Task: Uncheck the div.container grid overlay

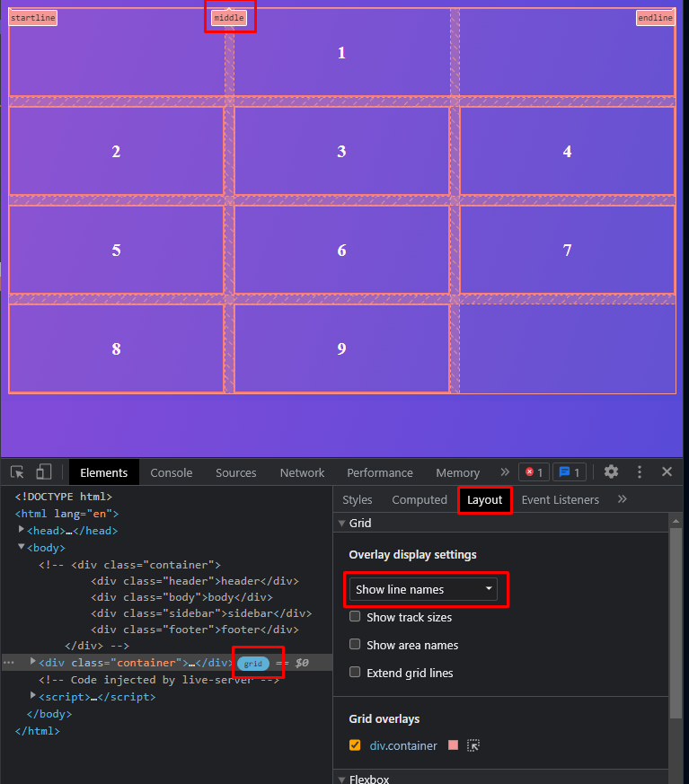Action: (x=355, y=745)
